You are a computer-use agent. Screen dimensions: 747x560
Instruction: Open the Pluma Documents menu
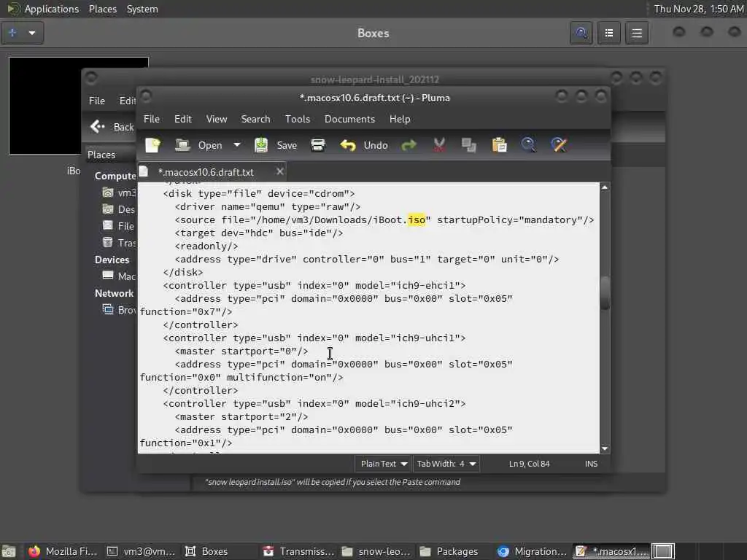349,119
